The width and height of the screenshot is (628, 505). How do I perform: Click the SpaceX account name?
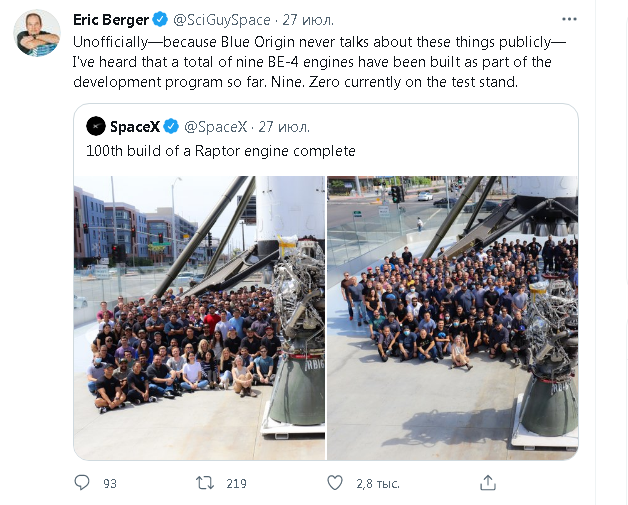135,127
